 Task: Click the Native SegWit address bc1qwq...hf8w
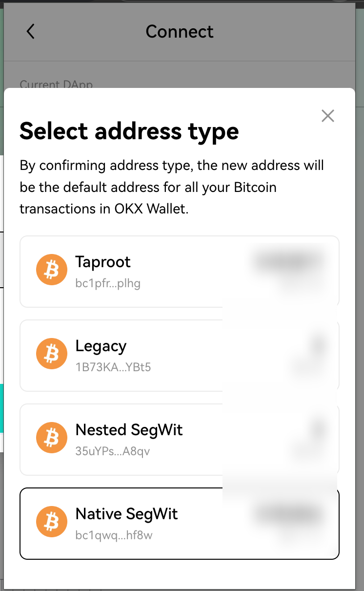click(114, 535)
